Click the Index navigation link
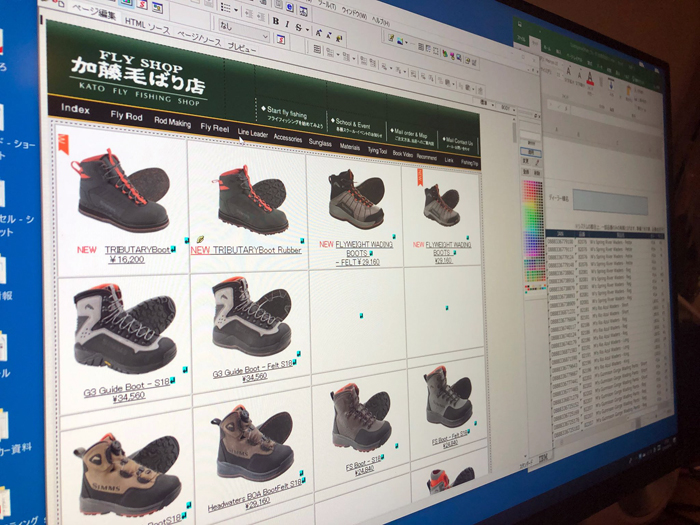700x525 pixels. pos(75,108)
